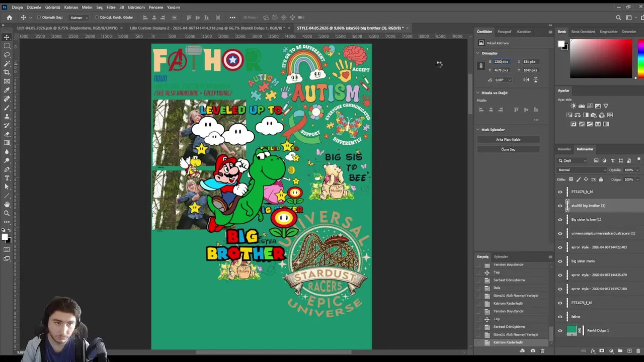Select the Magic Wand tool
Image resolution: width=644 pixels, height=362 pixels.
tap(7, 63)
